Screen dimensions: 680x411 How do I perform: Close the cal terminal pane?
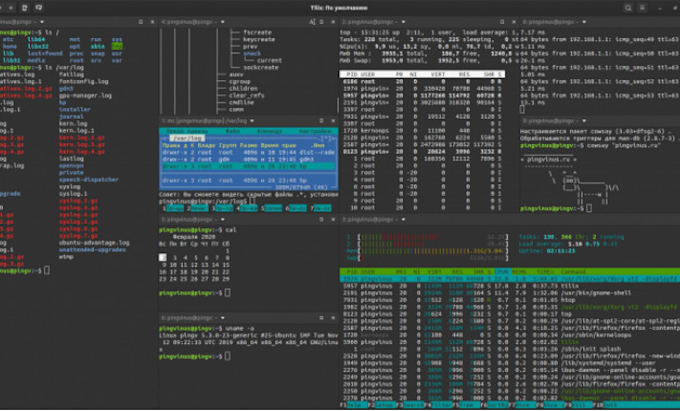point(333,220)
